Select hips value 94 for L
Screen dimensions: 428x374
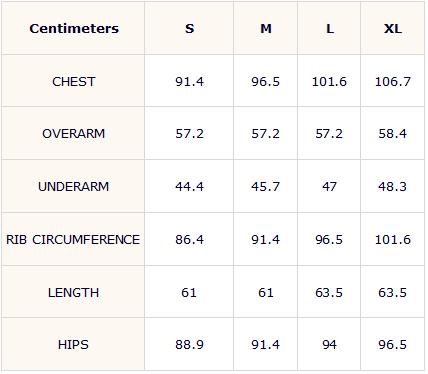point(329,344)
